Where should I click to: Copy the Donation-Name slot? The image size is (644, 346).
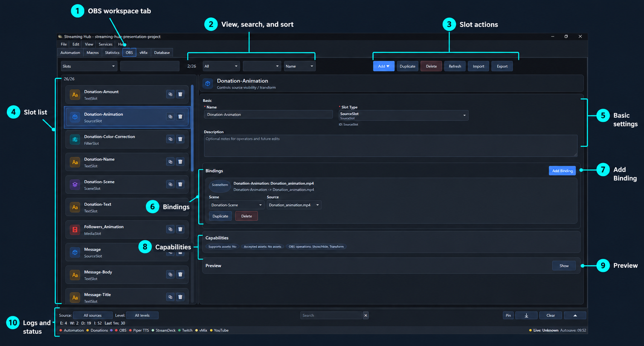[170, 162]
